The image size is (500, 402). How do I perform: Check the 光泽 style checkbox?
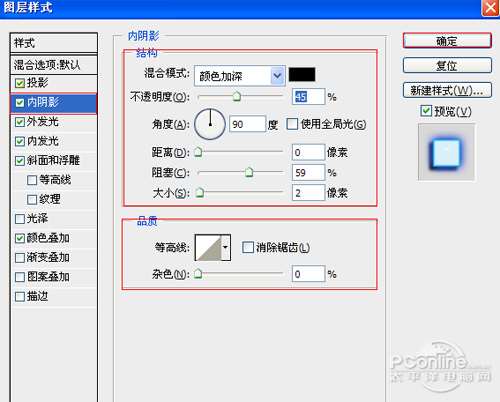20,219
